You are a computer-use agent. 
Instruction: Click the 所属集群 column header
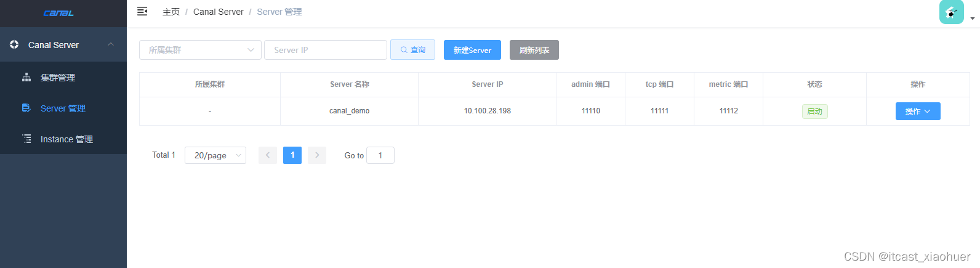point(210,84)
